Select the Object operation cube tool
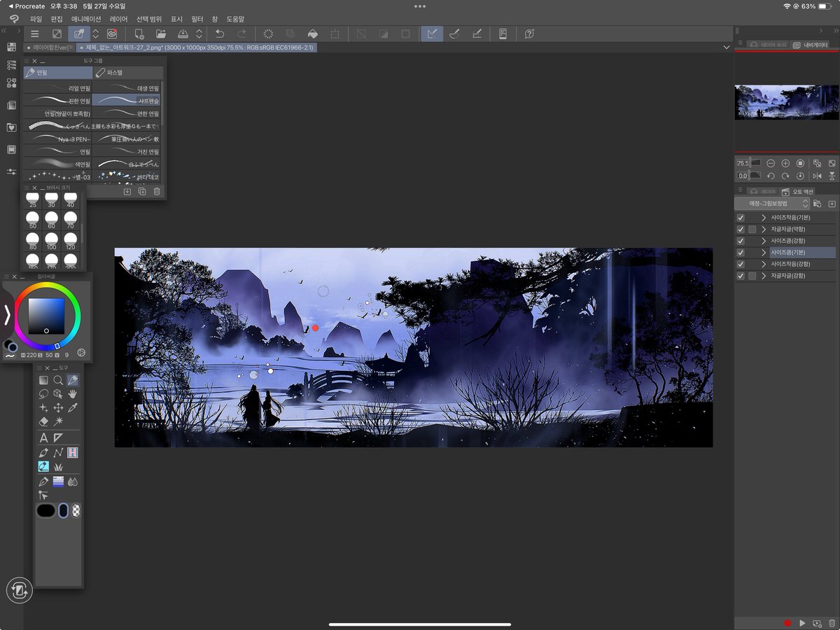This screenshot has width=840, height=630. click(x=58, y=394)
